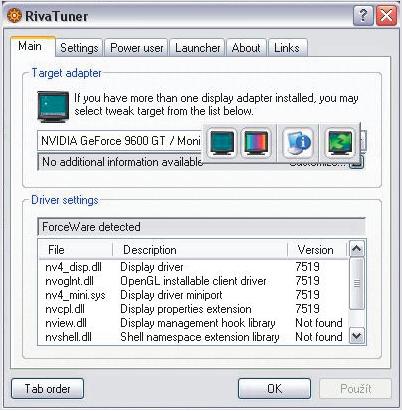Click the OK button
Viewport: 402px width, 411px height.
tap(274, 388)
